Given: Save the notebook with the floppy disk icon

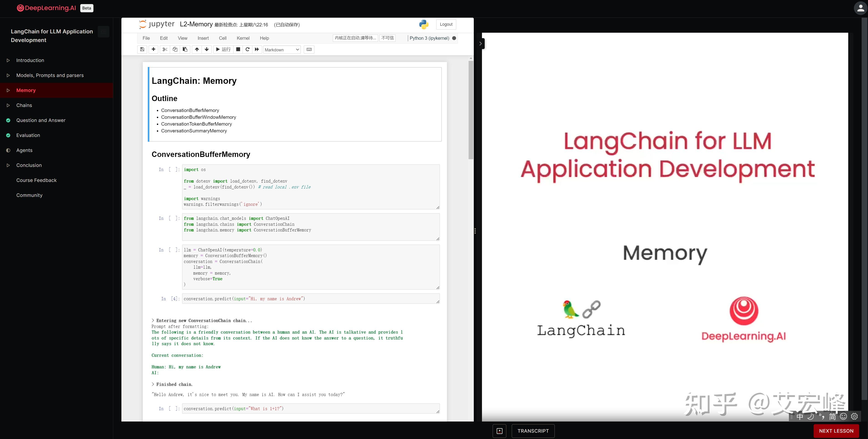Looking at the screenshot, I should 142,50.
